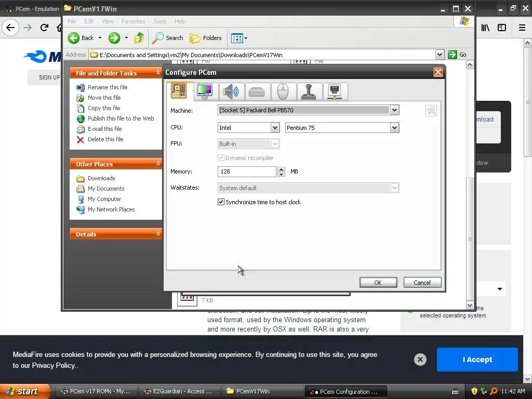This screenshot has height=399, width=532.
Task: Open the browser hamburger menu
Action: click(522, 28)
